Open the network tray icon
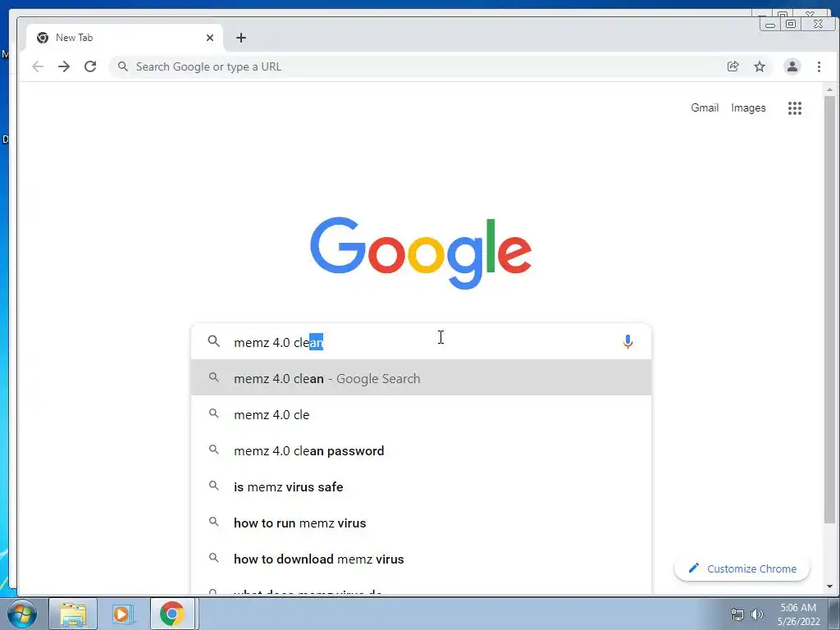The image size is (840, 630). click(737, 614)
